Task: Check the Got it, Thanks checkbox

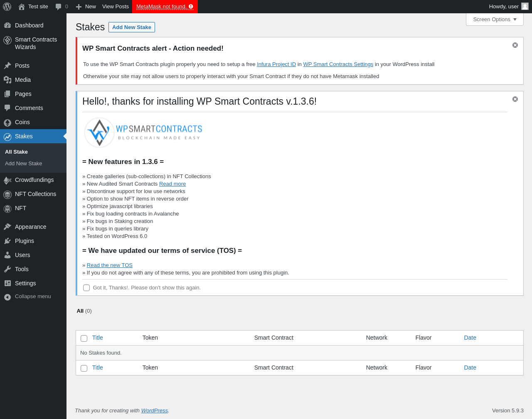Action: tap(86, 288)
